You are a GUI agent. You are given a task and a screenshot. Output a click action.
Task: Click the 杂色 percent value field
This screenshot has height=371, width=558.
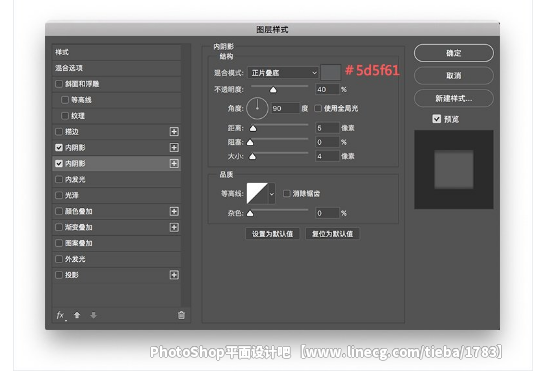[327, 213]
